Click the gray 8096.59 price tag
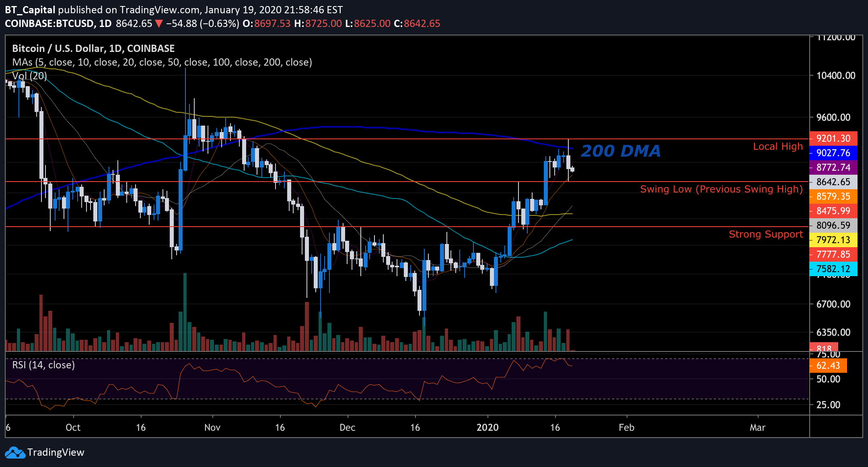The width and height of the screenshot is (868, 467). click(833, 225)
